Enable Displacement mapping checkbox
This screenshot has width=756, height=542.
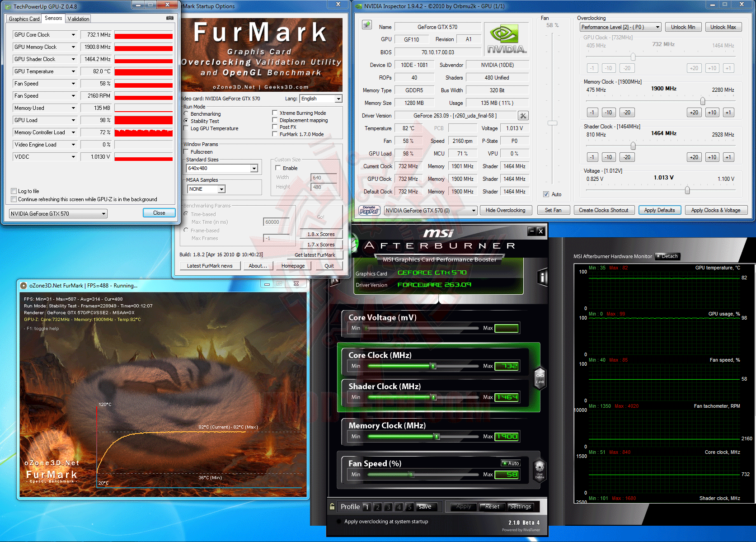(x=275, y=120)
